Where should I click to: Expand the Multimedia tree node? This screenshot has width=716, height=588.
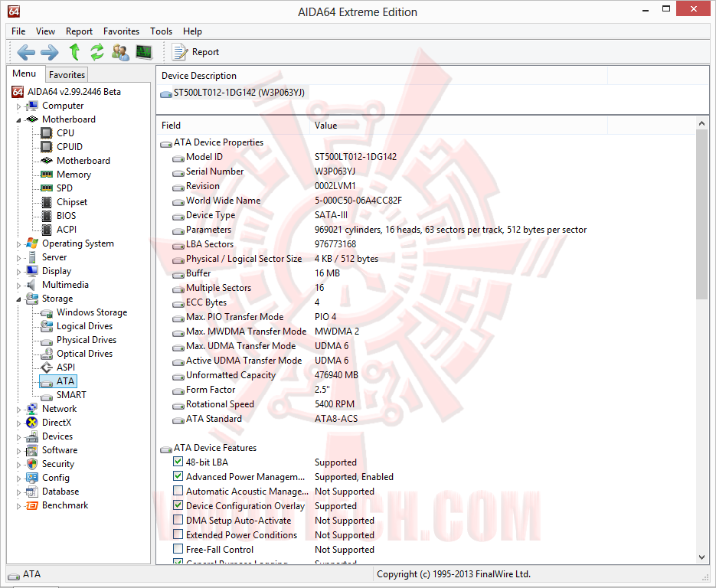pos(18,286)
